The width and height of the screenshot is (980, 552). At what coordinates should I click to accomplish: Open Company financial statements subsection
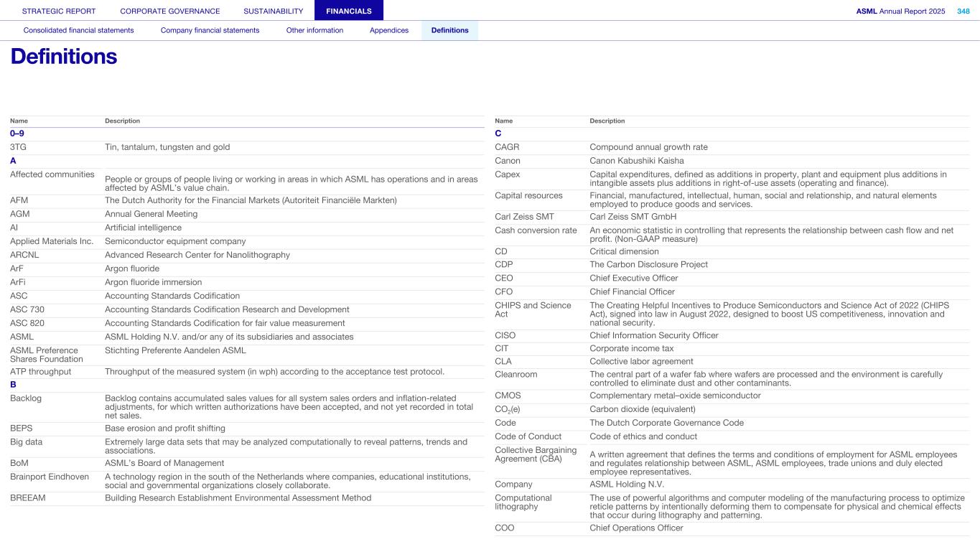pyautogui.click(x=210, y=30)
